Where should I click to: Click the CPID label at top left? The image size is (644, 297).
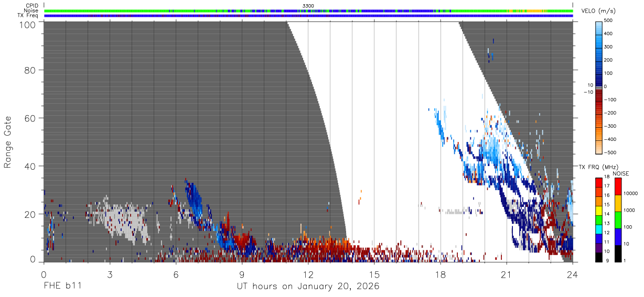tap(32, 6)
